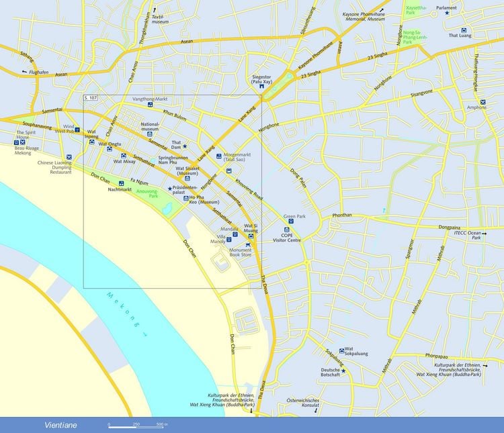This screenshot has height=433, width=504.
Task: Click the Wind West Pub icon
Action: pyautogui.click(x=77, y=130)
